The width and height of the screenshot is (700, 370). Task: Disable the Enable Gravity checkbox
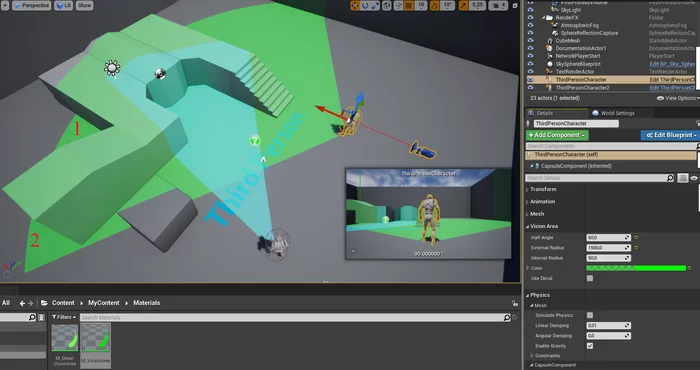point(590,346)
